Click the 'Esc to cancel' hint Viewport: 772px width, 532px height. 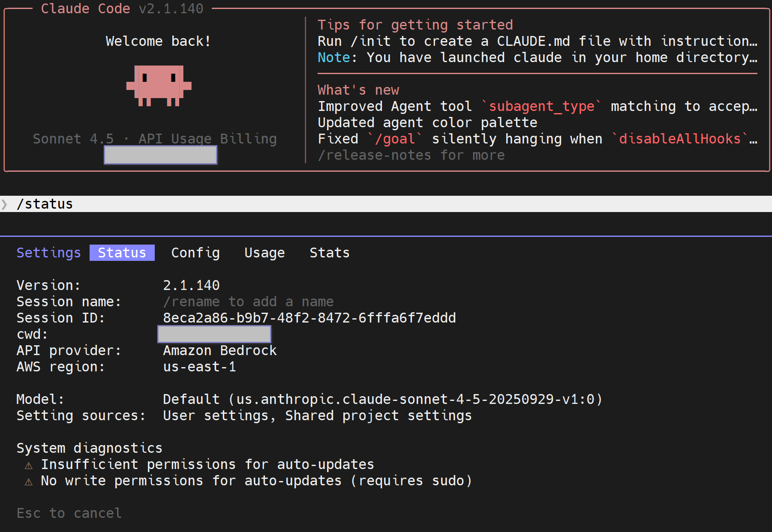click(69, 513)
